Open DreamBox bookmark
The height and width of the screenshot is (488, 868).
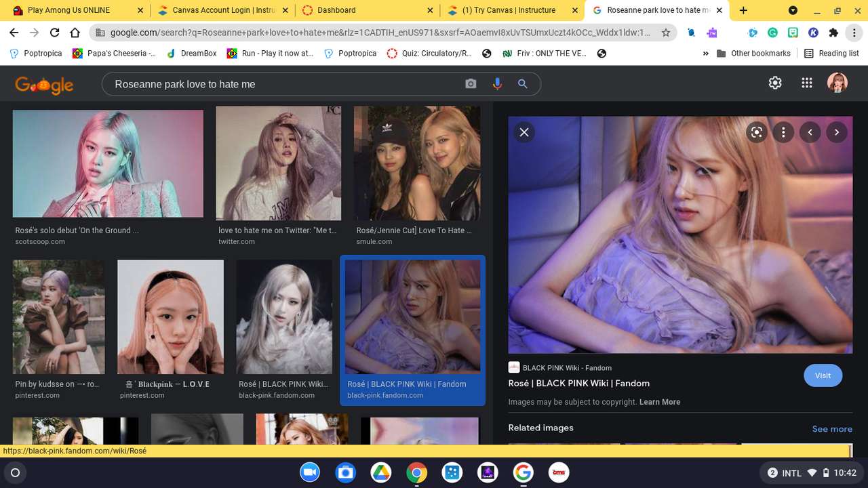coord(192,54)
